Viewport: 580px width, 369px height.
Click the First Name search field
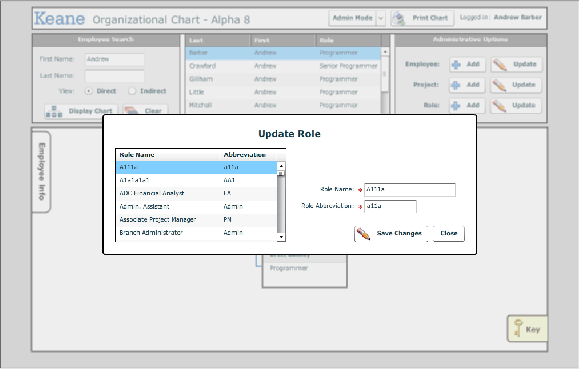pyautogui.click(x=115, y=60)
